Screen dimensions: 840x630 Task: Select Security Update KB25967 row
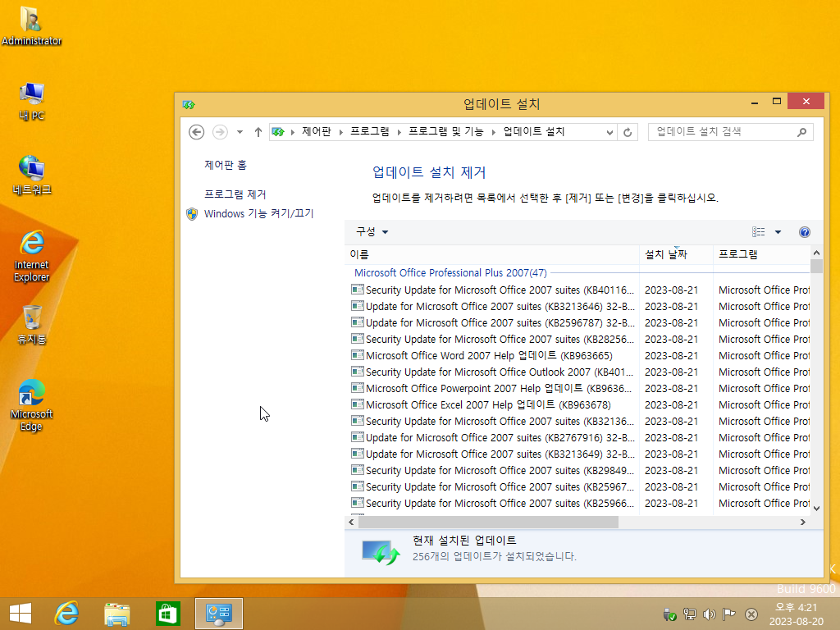click(580, 487)
